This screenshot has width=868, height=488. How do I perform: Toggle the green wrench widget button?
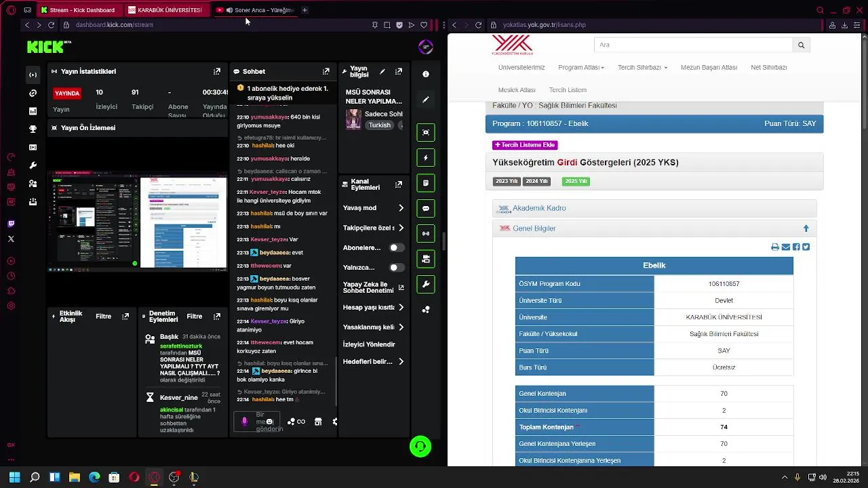426,284
